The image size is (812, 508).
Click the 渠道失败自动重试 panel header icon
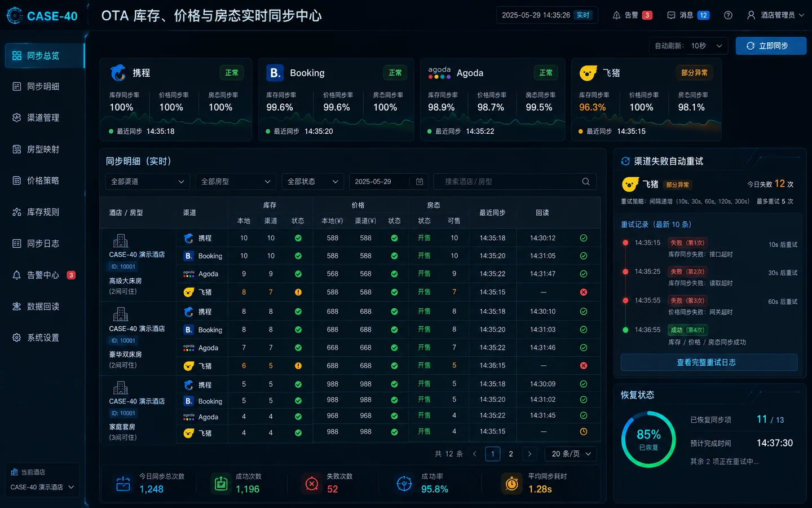click(625, 161)
